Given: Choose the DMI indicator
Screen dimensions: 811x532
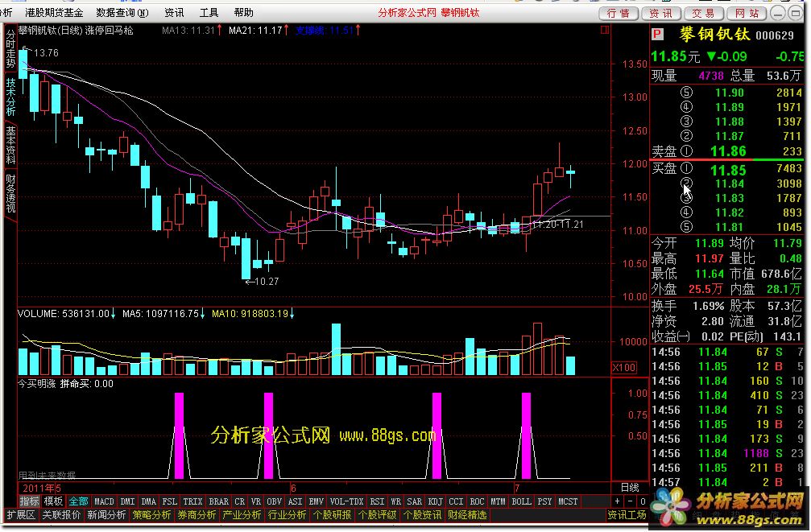Looking at the screenshot, I should pyautogui.click(x=127, y=501).
